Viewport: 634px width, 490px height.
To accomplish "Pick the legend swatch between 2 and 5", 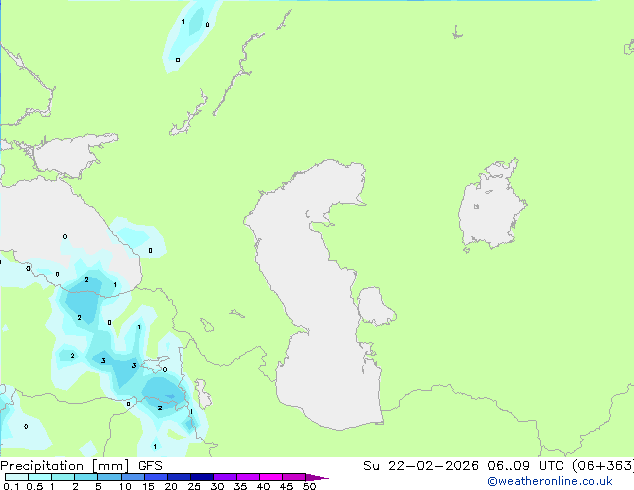I will [x=86, y=477].
